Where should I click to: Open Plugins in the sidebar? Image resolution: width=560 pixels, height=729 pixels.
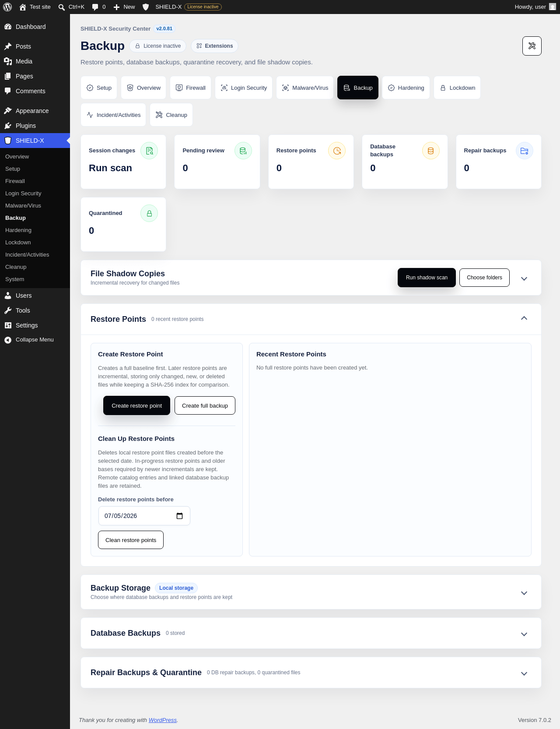click(x=35, y=126)
